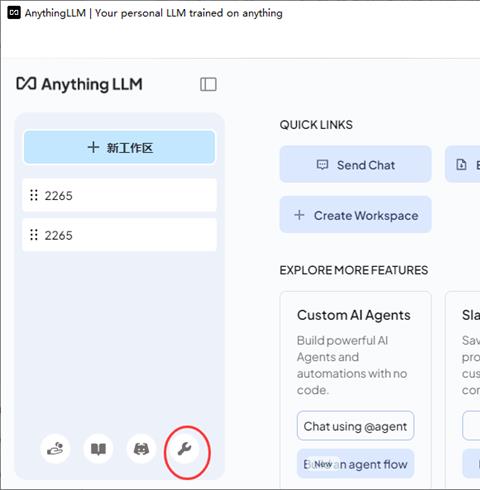Click the AnythingLLM title bar app icon
The image size is (480, 490).
point(14,13)
